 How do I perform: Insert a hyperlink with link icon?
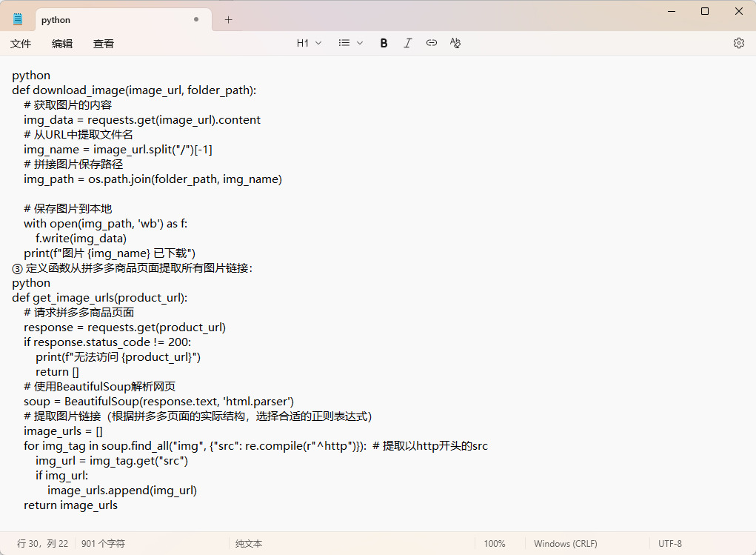(x=432, y=43)
